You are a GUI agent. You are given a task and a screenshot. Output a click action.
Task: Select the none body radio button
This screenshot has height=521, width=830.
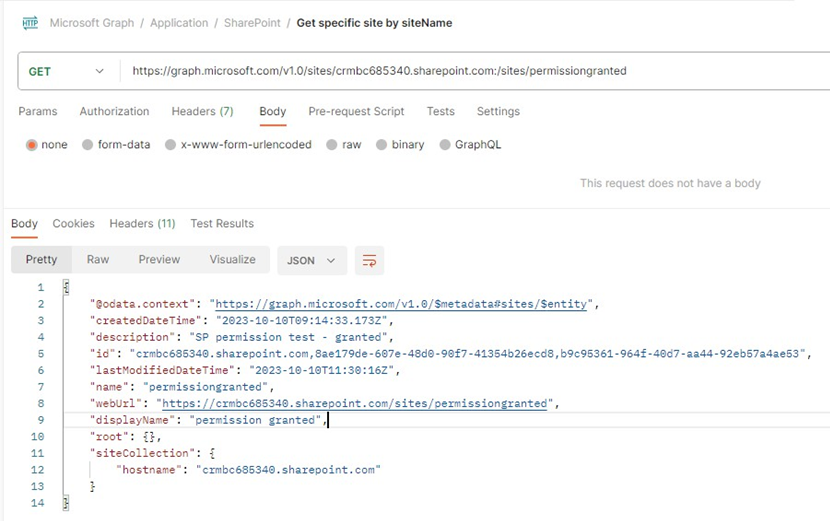coord(32,145)
